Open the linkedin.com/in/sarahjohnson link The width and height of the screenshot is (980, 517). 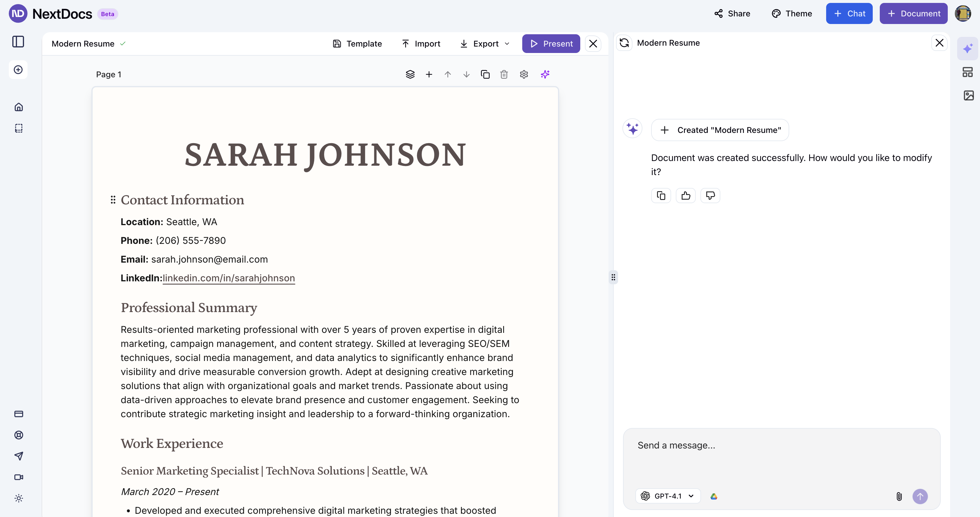point(229,278)
